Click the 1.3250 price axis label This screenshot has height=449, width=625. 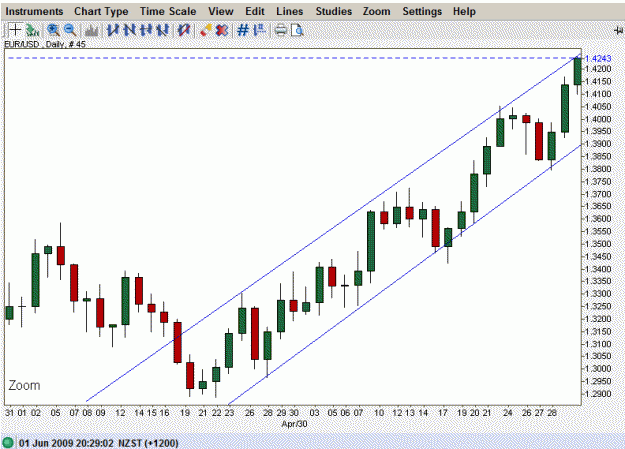(x=598, y=306)
